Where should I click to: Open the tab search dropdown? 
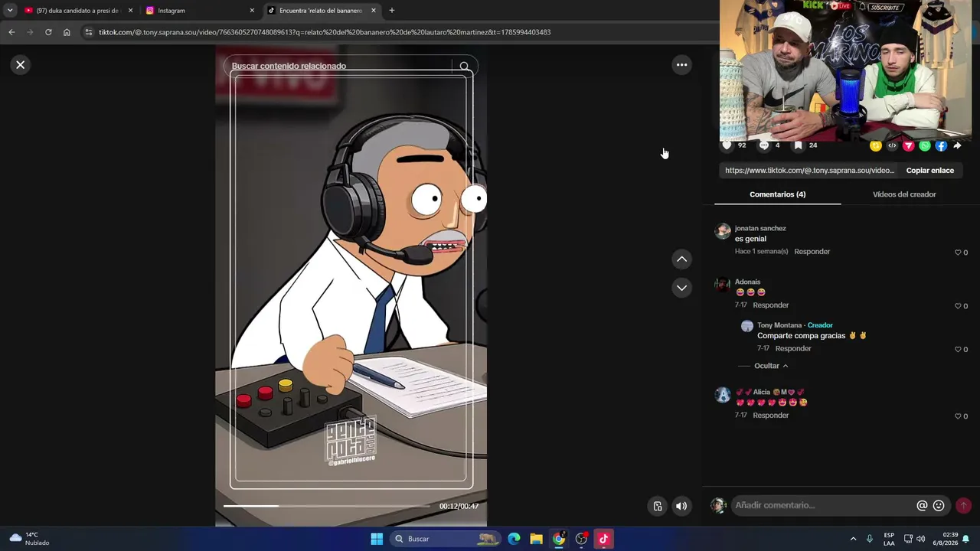click(x=9, y=11)
